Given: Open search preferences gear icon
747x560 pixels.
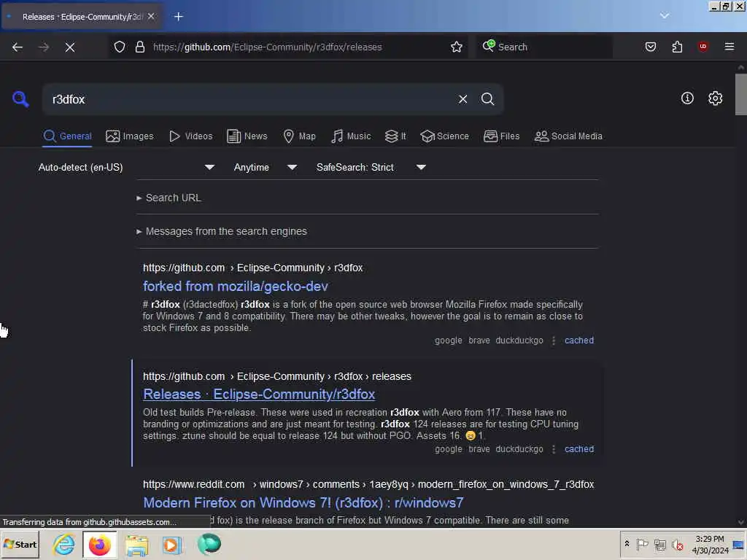Looking at the screenshot, I should [x=715, y=98].
